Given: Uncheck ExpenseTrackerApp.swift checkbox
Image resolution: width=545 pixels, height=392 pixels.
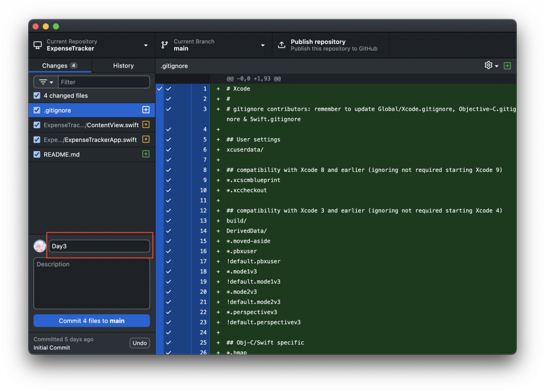Looking at the screenshot, I should 37,139.
